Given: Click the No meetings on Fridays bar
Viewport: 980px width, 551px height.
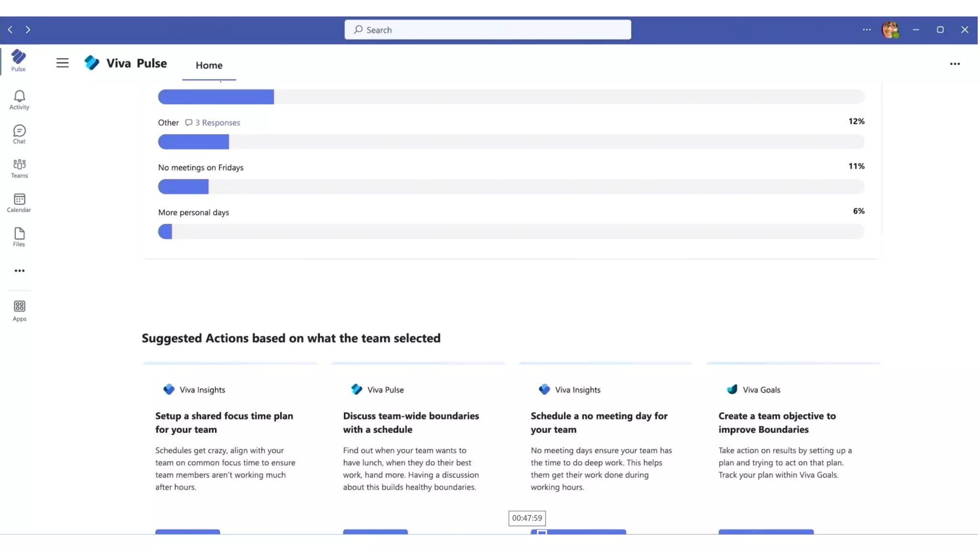Looking at the screenshot, I should (183, 187).
